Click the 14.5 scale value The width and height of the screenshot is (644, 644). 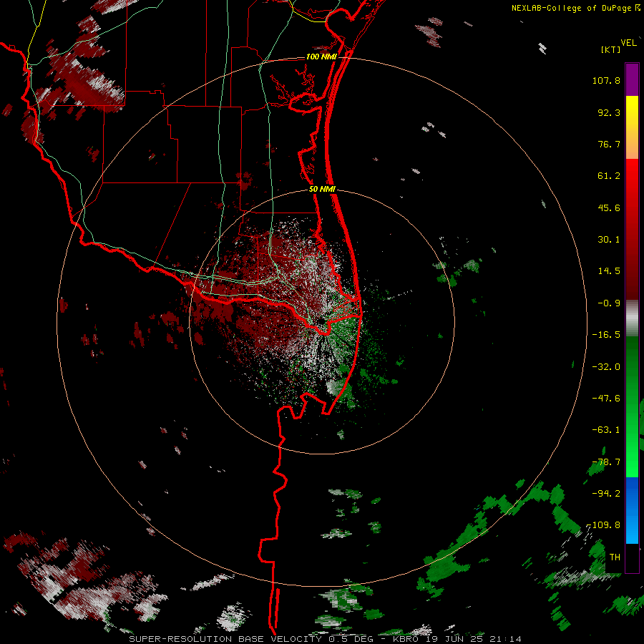tap(609, 271)
